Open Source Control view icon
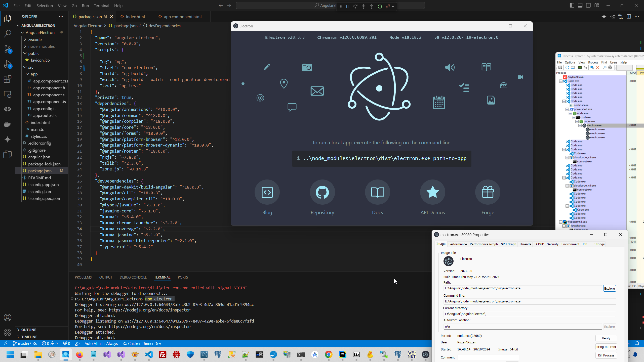This screenshot has width=644, height=362. [x=8, y=49]
